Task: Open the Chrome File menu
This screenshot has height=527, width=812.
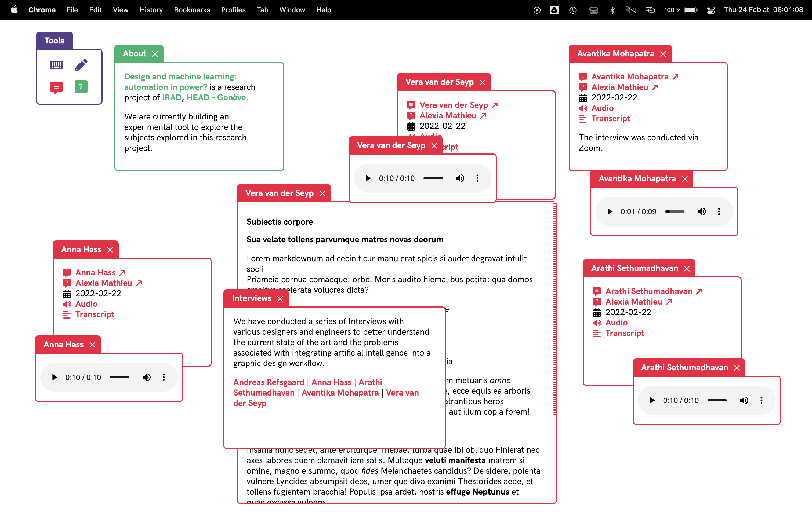Action: 72,10
